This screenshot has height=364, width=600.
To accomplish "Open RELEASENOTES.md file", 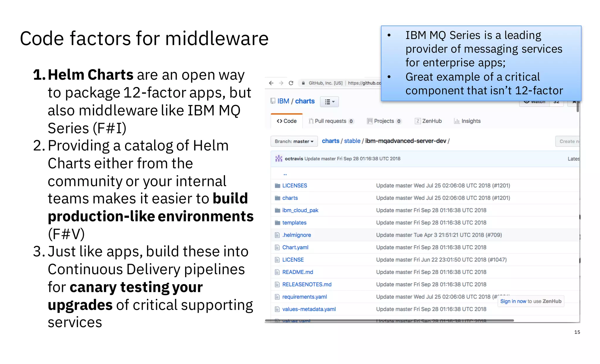I will point(307,284).
